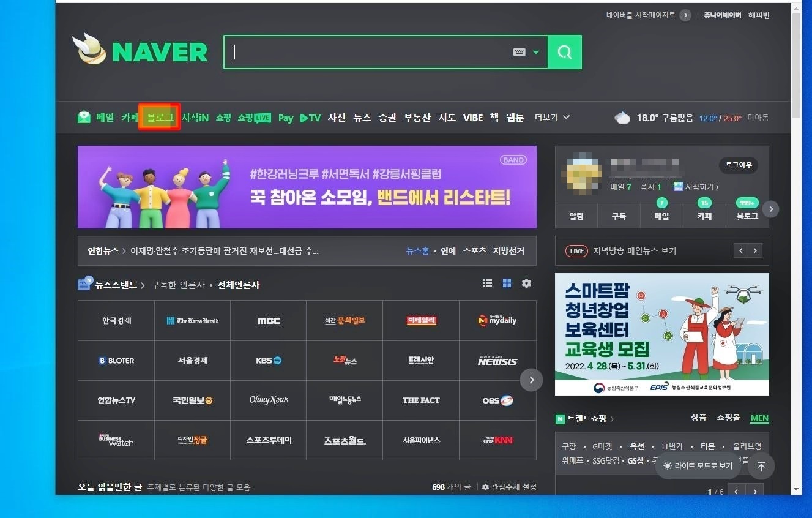Image resolution: width=812 pixels, height=518 pixels.
Task: Go to next newsstand page arrow
Action: point(531,380)
